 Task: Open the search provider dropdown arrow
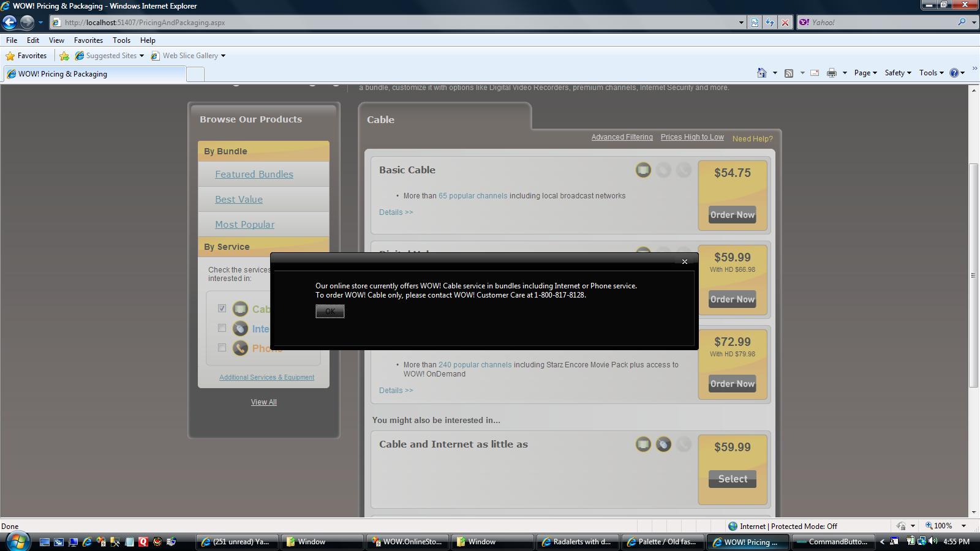(973, 23)
